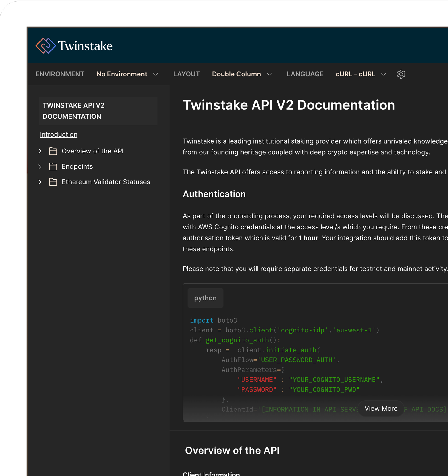Select the python code tab
Screen dimensions: 448x476
tap(205, 298)
